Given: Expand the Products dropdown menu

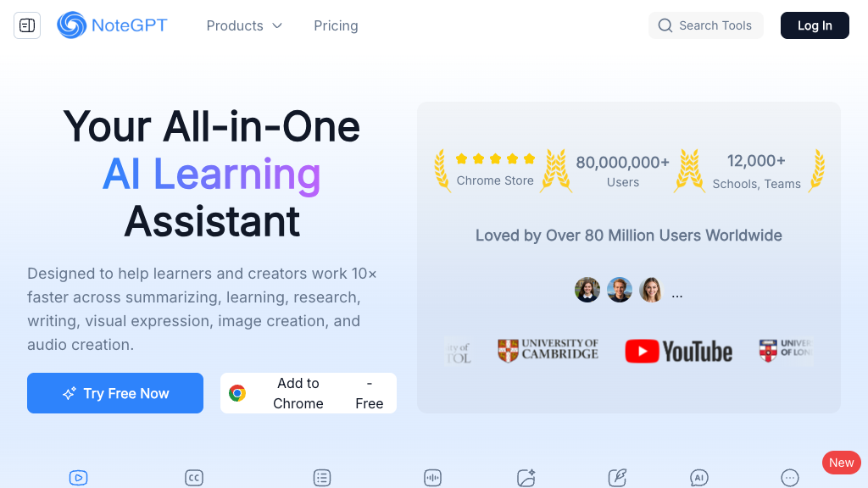Looking at the screenshot, I should (x=244, y=25).
